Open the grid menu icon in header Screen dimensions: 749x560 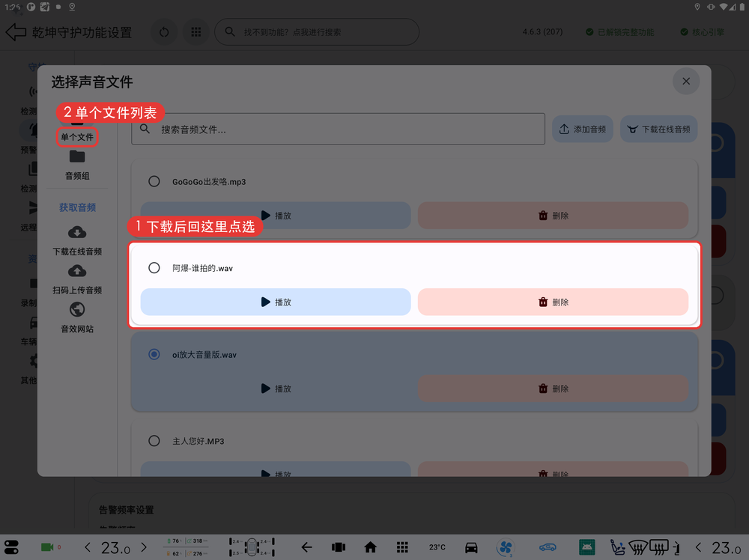click(195, 32)
